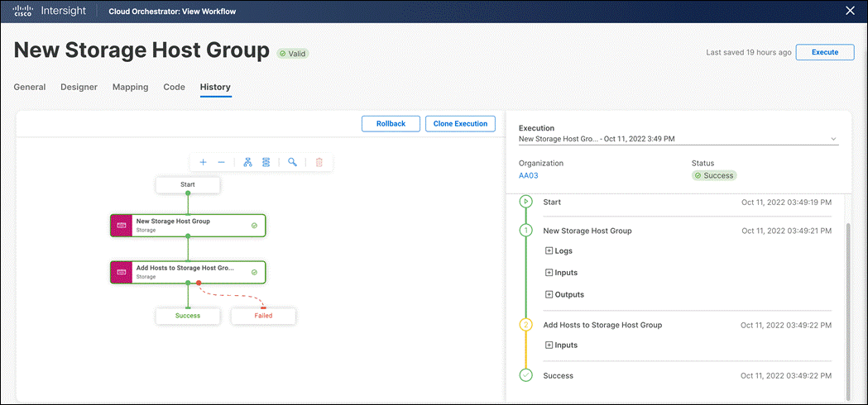Select the Add Hosts to Storage Host Gro... node
Image resolution: width=868 pixels, height=405 pixels.
[x=188, y=272]
